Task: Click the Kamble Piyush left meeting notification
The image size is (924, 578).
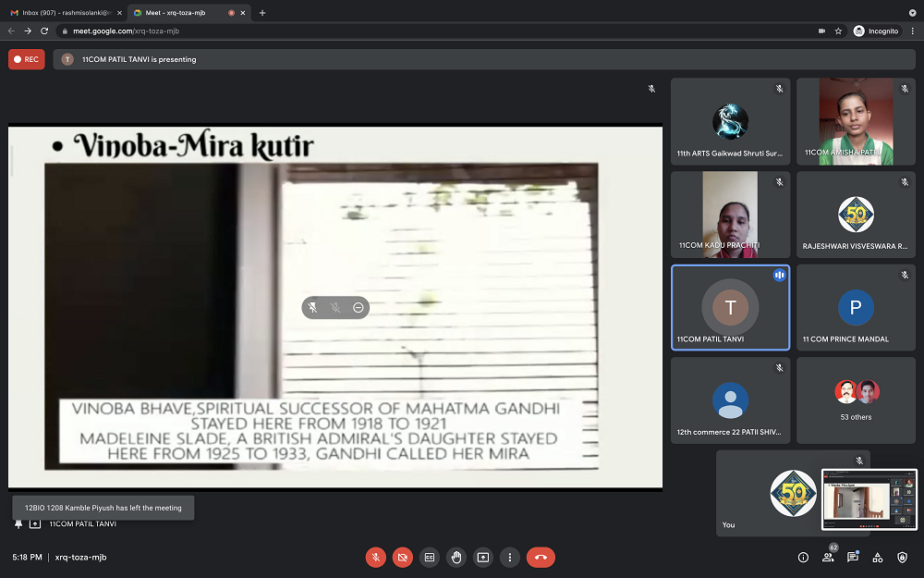Action: pyautogui.click(x=103, y=508)
